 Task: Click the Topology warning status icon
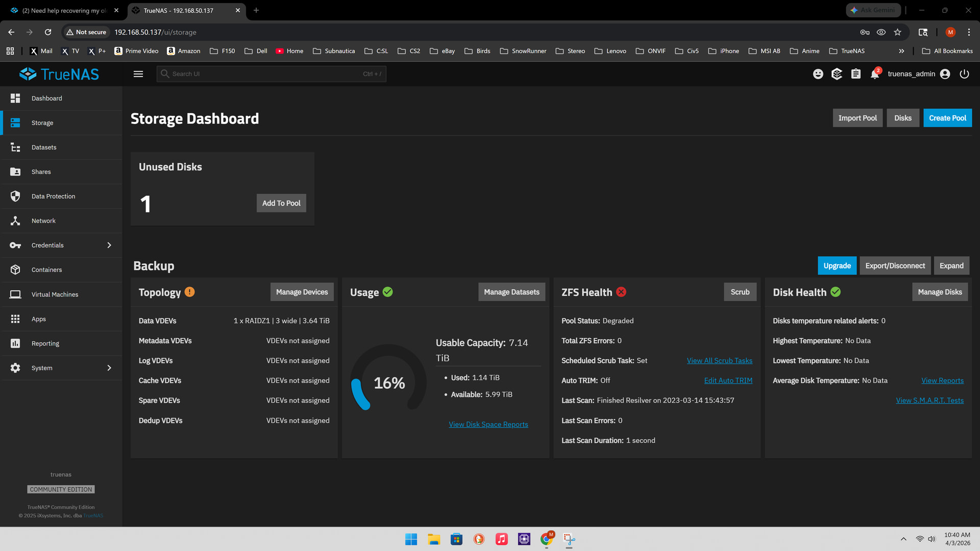click(190, 292)
